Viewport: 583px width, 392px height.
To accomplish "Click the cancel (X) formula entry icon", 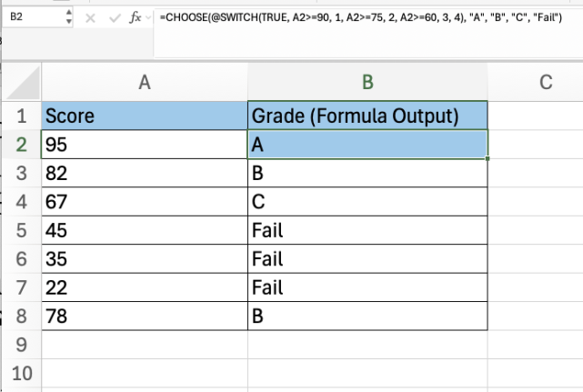I will (90, 17).
